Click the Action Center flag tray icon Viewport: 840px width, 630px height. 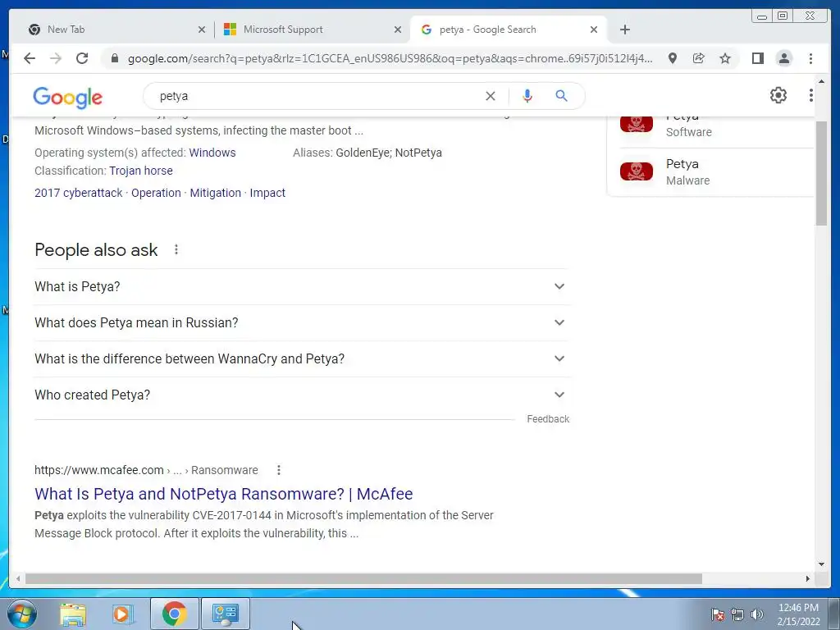pos(718,614)
